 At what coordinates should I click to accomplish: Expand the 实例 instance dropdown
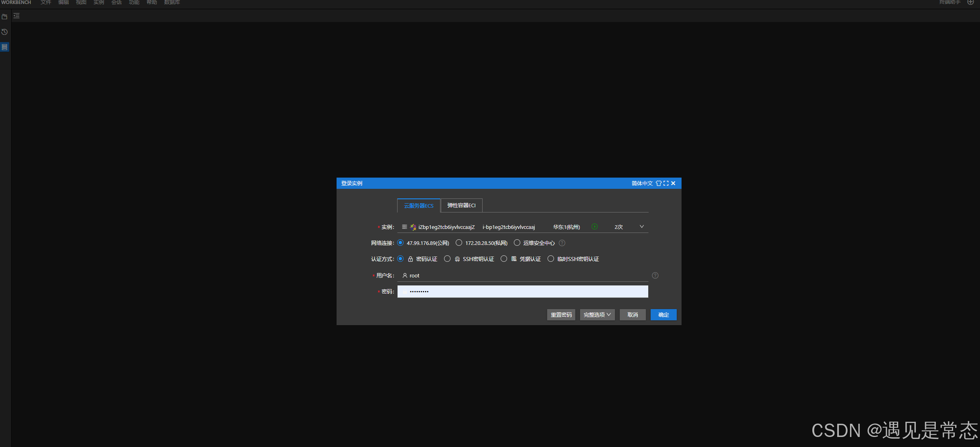click(641, 227)
